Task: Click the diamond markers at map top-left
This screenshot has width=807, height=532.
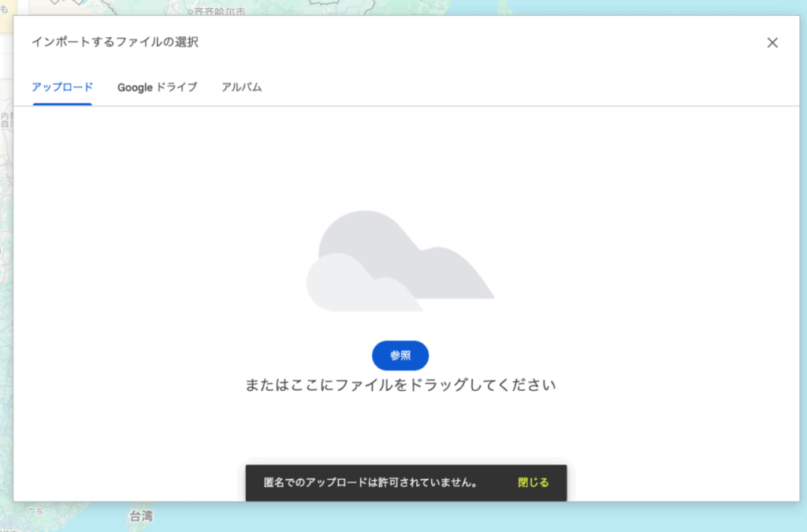Action: [67, 4]
